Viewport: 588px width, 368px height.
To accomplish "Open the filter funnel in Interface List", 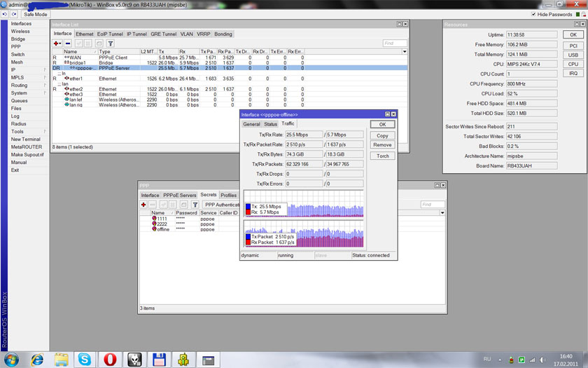I will pyautogui.click(x=110, y=43).
